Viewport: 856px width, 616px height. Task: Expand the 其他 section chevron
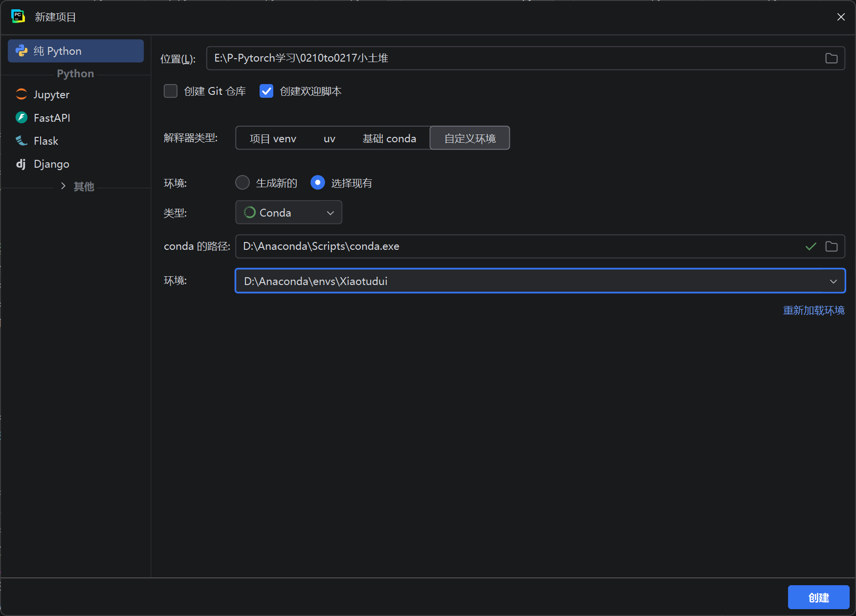tap(63, 186)
